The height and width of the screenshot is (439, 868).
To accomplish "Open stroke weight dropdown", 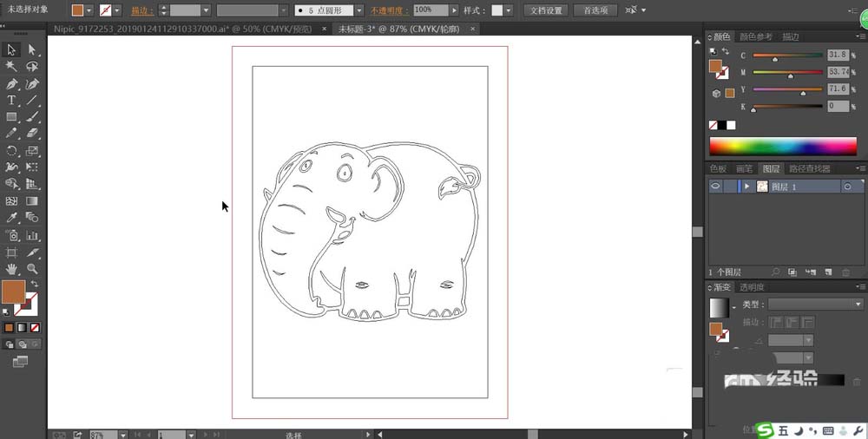I will tap(206, 10).
